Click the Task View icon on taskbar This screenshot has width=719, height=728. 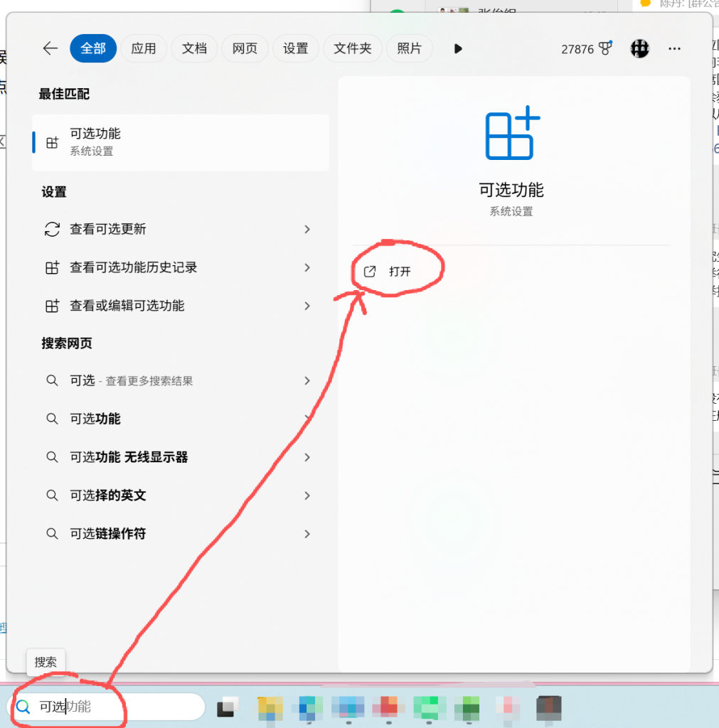pyautogui.click(x=228, y=707)
